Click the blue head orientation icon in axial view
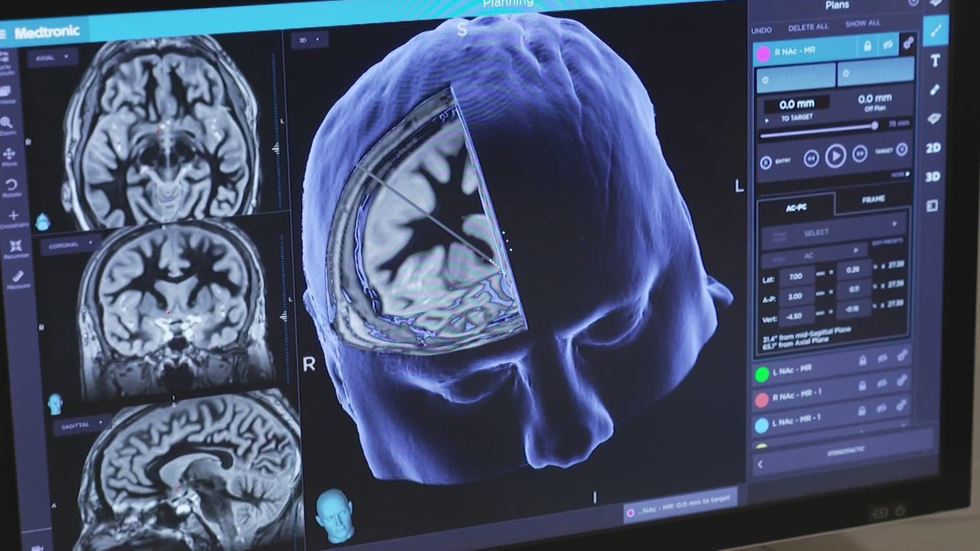This screenshot has height=551, width=980. (x=43, y=221)
